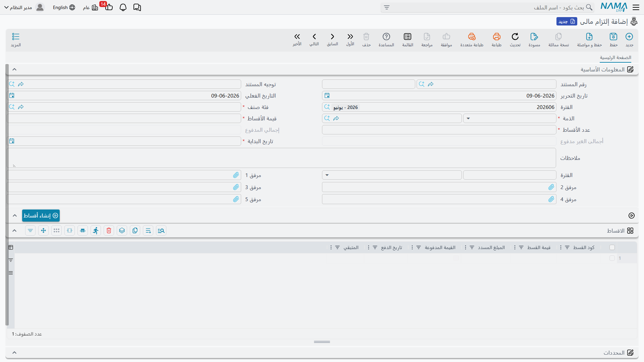Open calendar for تاريخ التحرير date field

(327, 96)
